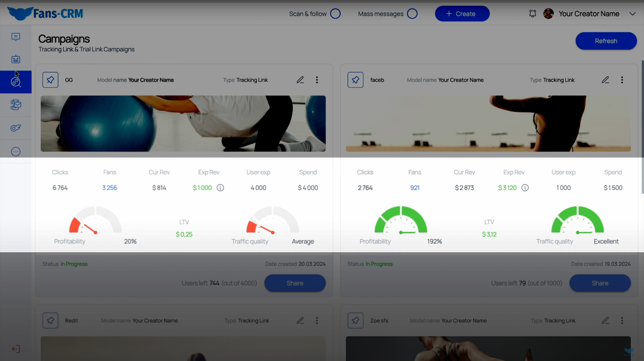Click the campaigns tracking link icon
The image size is (644, 361).
(x=16, y=81)
